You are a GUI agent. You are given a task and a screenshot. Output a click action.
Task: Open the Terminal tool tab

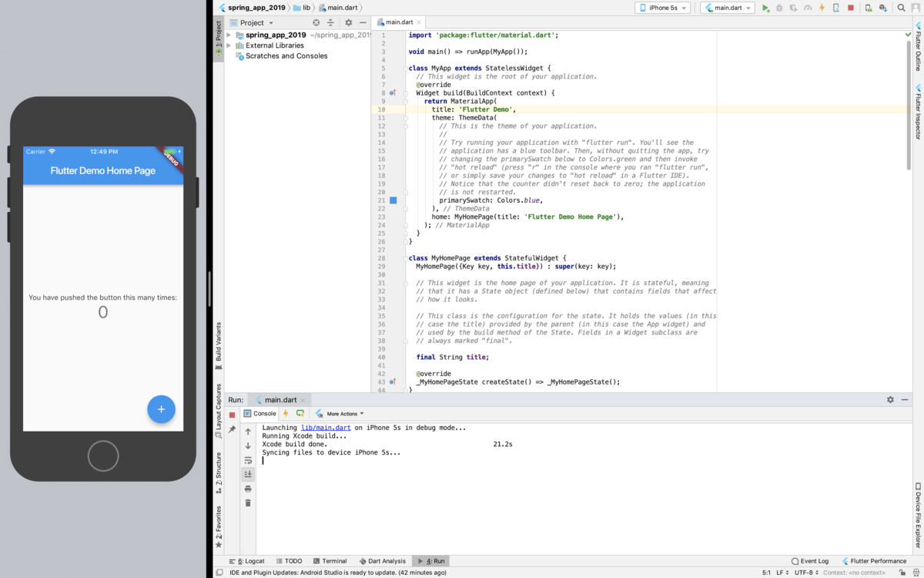(x=330, y=561)
